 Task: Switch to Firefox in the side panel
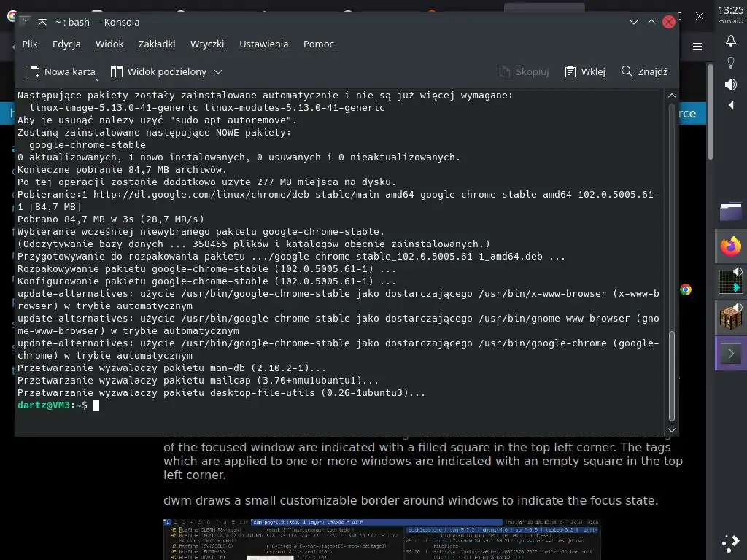[x=731, y=246]
